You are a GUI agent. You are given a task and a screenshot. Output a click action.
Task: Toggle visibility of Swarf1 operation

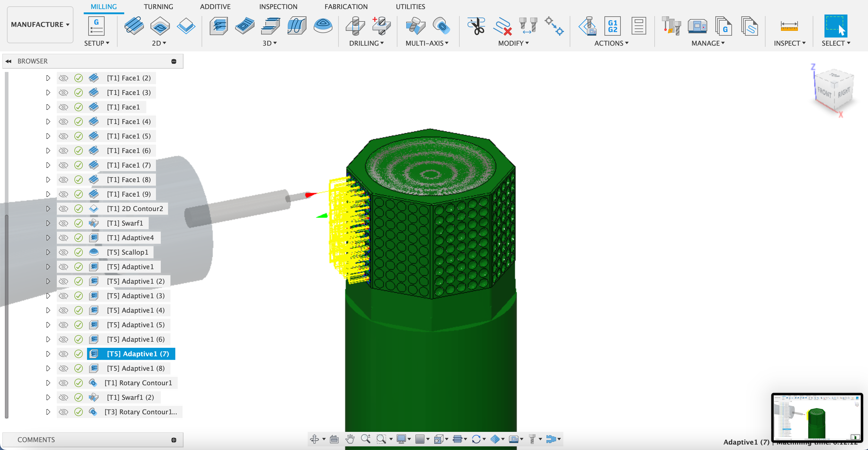point(63,223)
